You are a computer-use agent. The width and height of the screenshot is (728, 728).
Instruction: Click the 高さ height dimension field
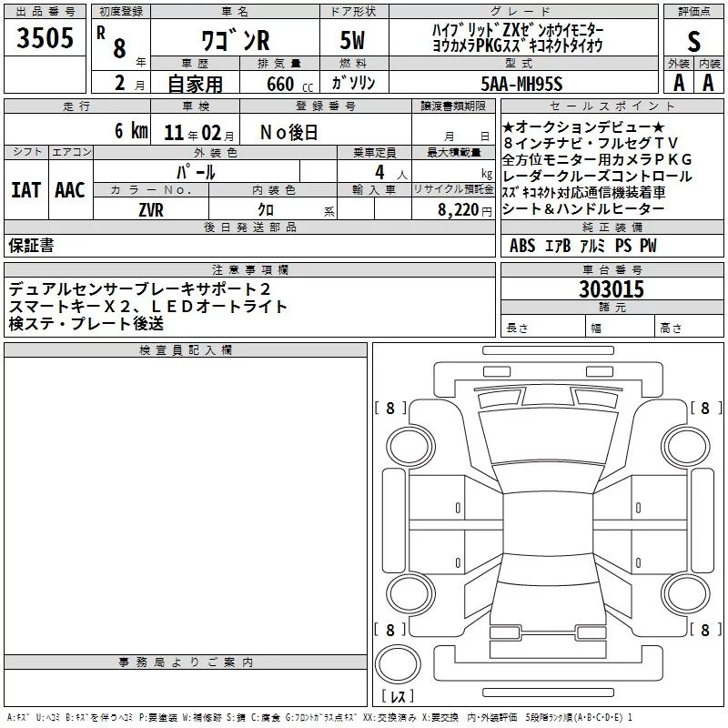pyautogui.click(x=690, y=327)
